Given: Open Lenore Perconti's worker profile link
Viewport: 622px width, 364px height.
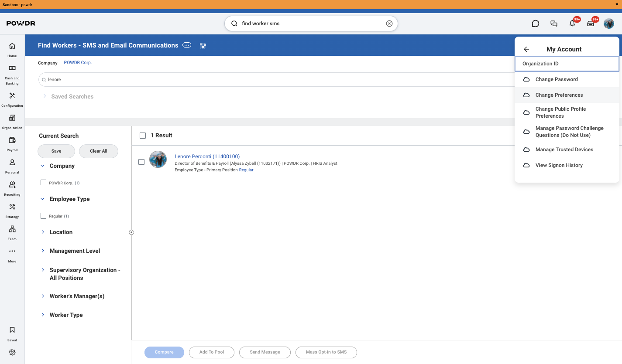Looking at the screenshot, I should (x=207, y=156).
